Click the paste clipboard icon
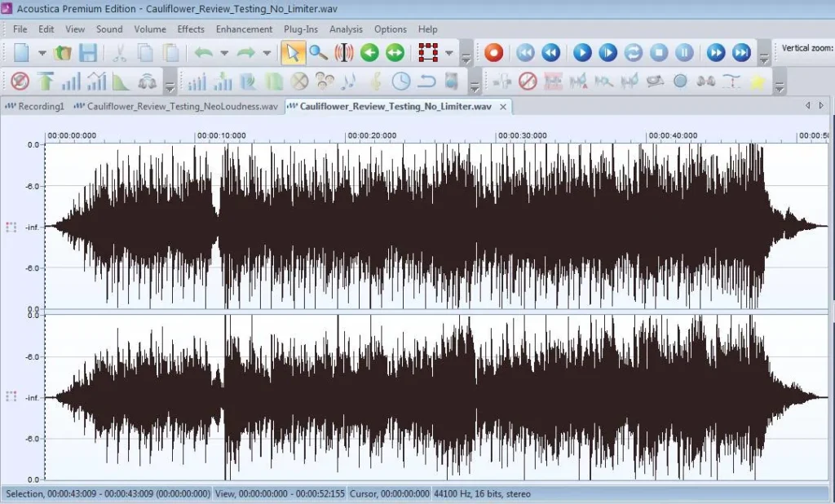Screen dimensions: 835x504 tap(171, 53)
